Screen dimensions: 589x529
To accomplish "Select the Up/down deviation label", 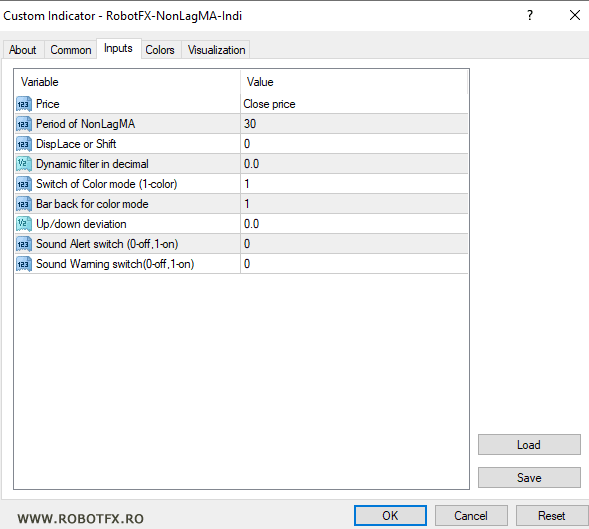I will coord(81,224).
